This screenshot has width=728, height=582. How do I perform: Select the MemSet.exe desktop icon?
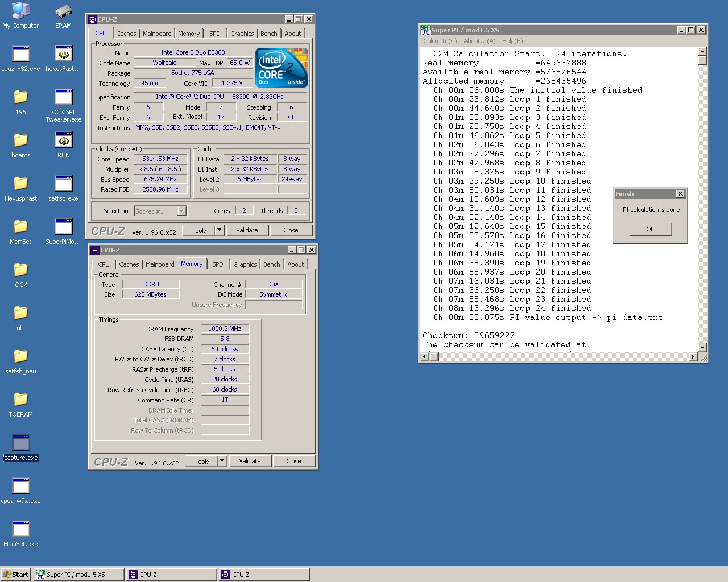(20, 534)
